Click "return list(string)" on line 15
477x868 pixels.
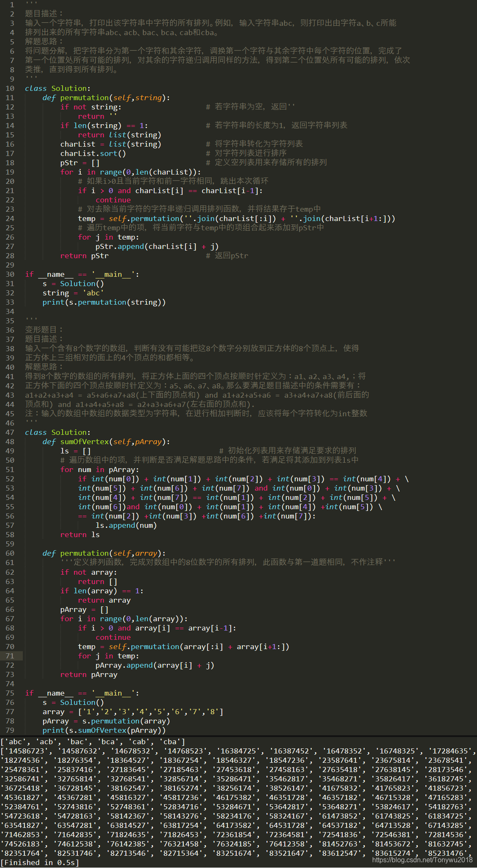(x=120, y=135)
